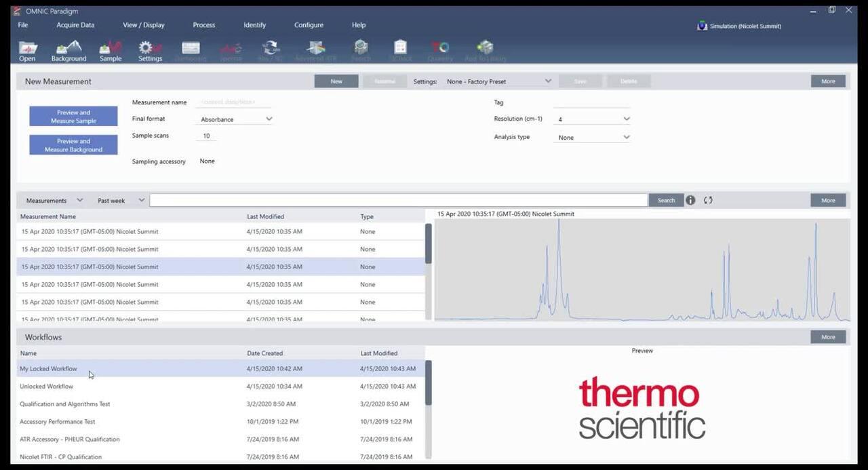Click the information icon beside the Search button

(690, 200)
